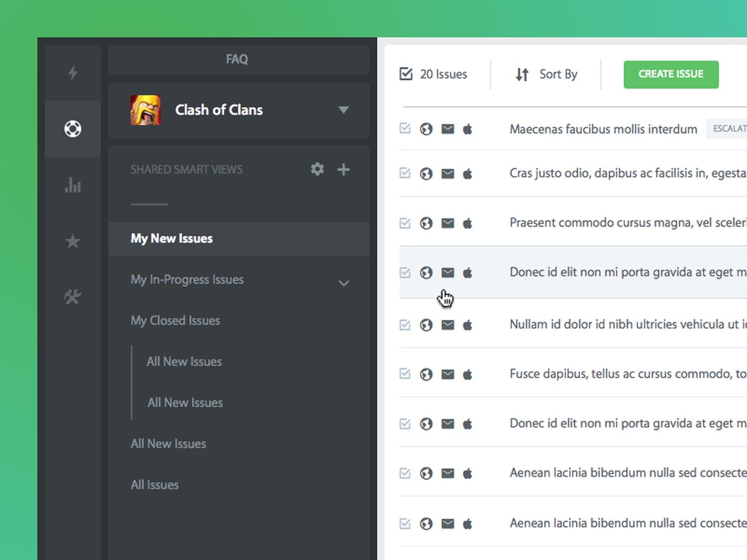This screenshot has height=560, width=747.
Task: Open the bar chart analytics icon
Action: [73, 185]
